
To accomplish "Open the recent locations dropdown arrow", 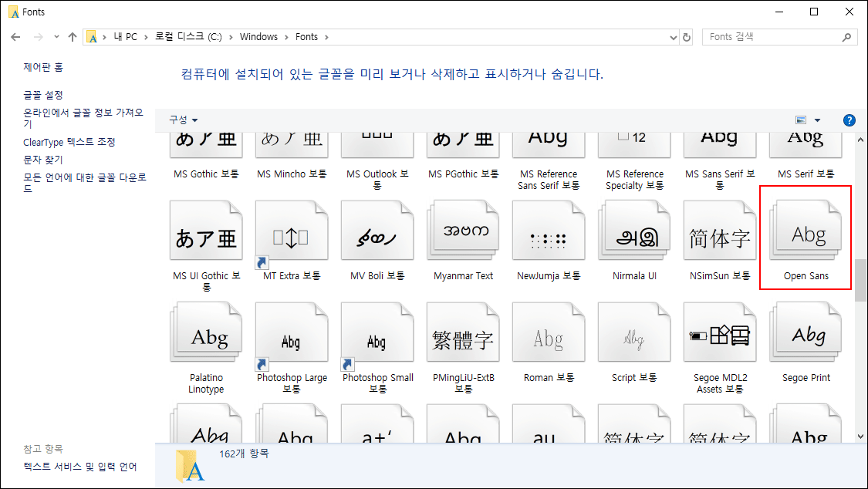I will coord(56,37).
